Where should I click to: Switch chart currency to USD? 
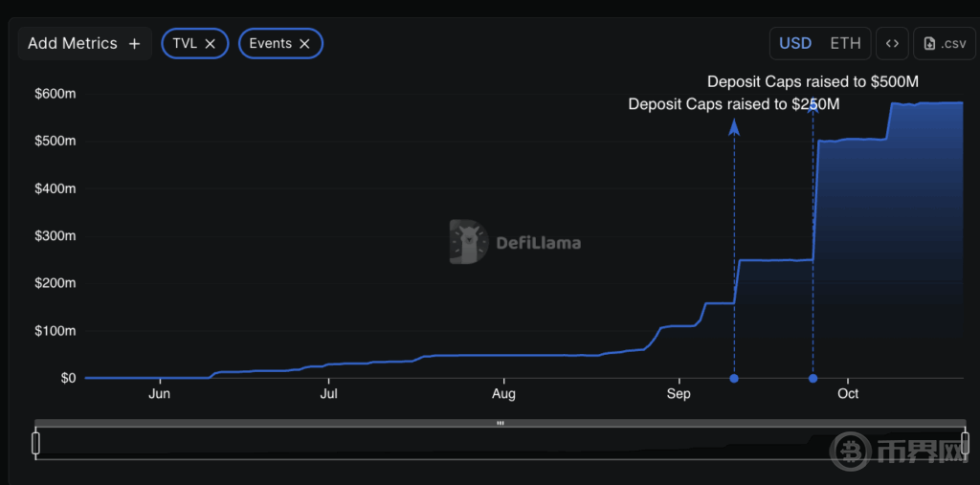tap(795, 44)
